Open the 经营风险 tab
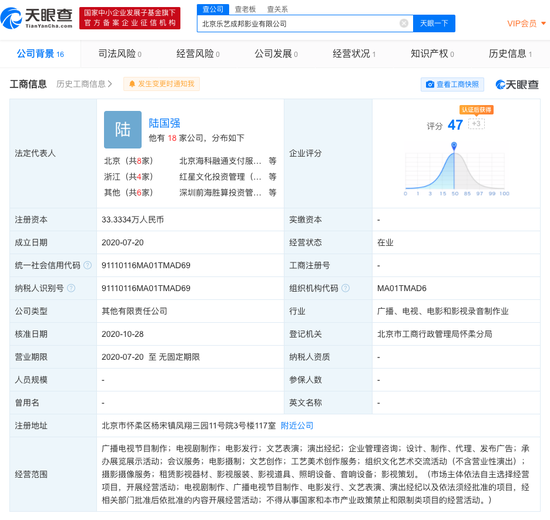Screen dimensions: 550x520 pyautogui.click(x=198, y=54)
